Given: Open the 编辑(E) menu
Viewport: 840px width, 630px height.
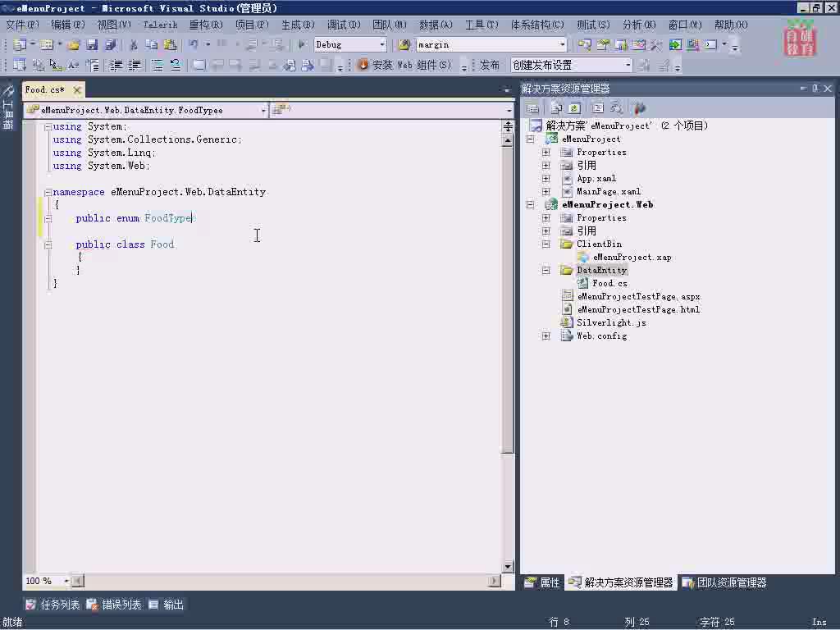Looking at the screenshot, I should 68,25.
